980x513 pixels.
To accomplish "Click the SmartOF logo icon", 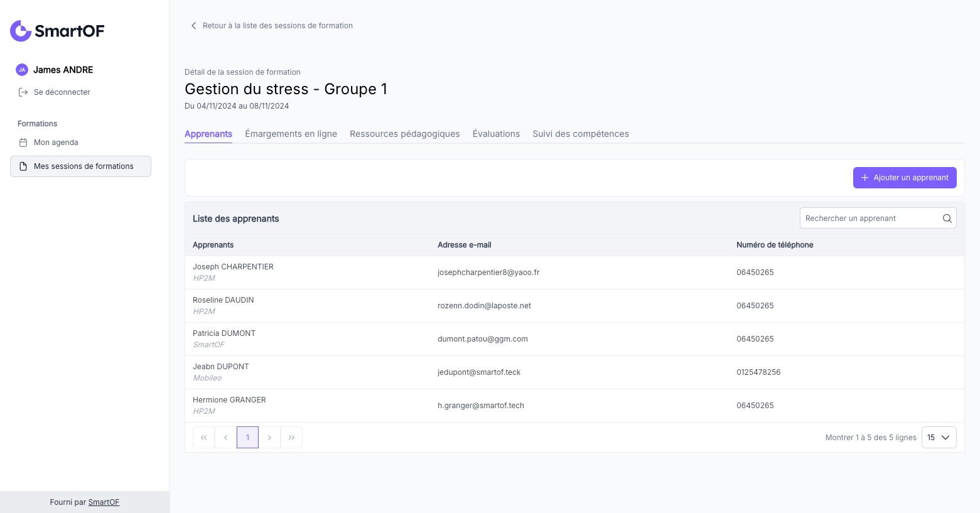I will point(21,31).
